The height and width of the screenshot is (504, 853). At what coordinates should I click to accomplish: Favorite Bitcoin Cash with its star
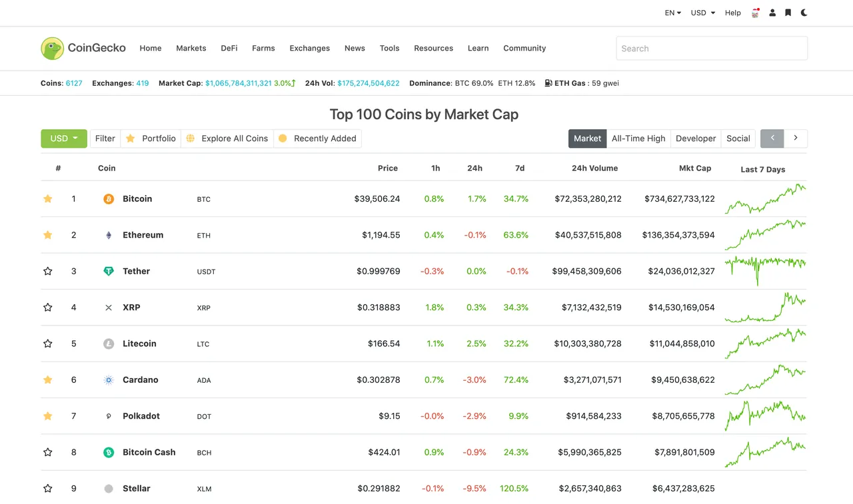tap(48, 452)
